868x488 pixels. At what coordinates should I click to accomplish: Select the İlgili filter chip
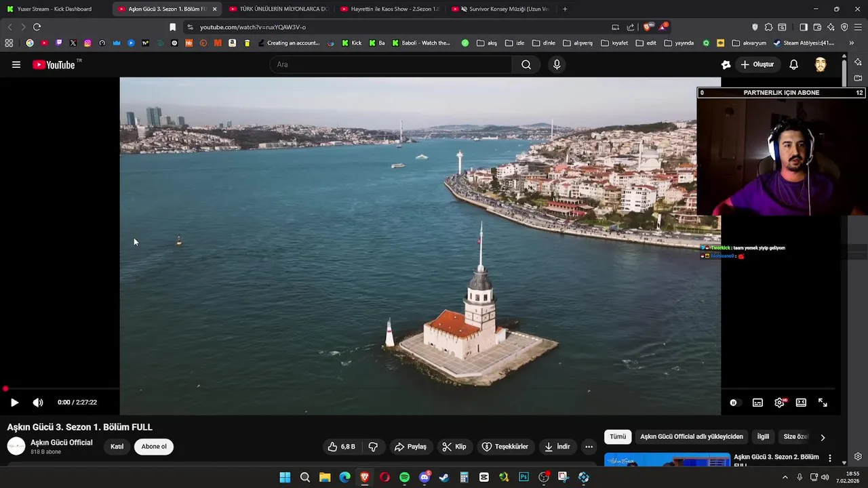[x=763, y=437]
